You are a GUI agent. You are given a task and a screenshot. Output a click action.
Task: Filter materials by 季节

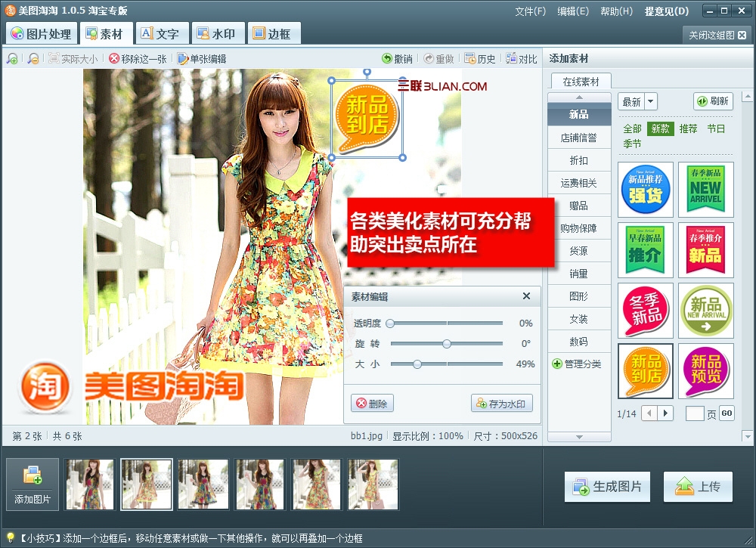tap(632, 144)
